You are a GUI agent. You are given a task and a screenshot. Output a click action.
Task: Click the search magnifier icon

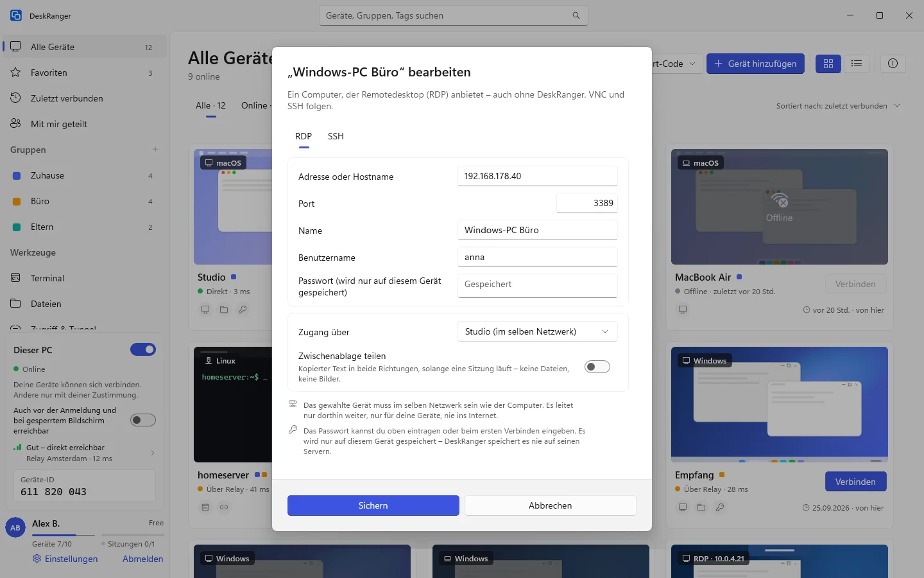point(576,15)
